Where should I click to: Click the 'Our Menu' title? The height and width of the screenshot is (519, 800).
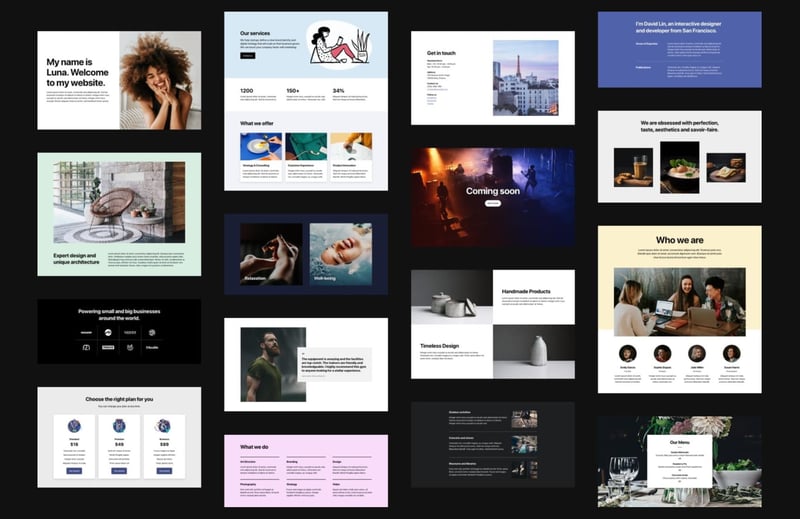click(680, 442)
